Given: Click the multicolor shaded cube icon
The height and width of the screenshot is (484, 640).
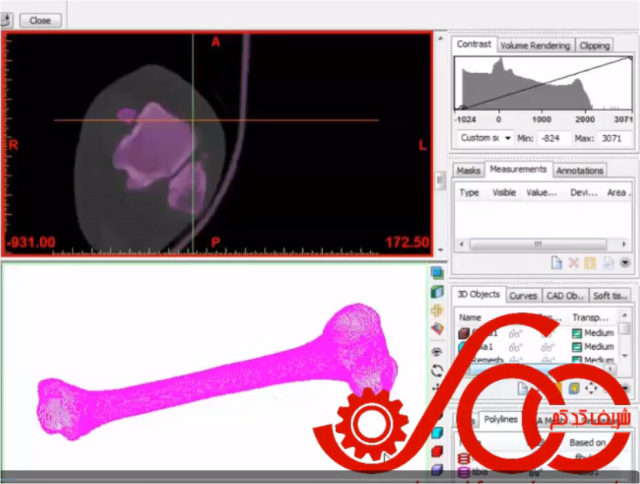Looking at the screenshot, I should 437,329.
